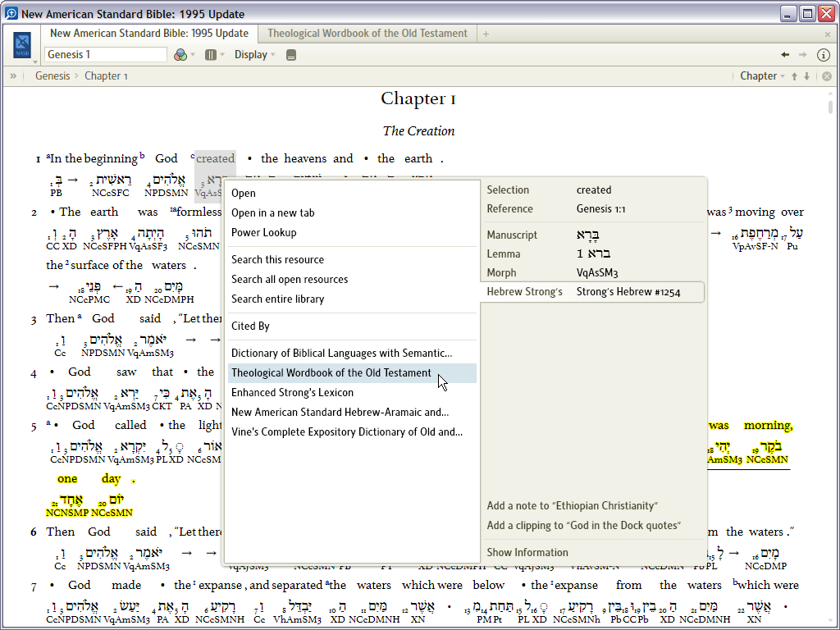840x630 pixels.
Task: Open the Chapter navigation dropdown
Action: coord(762,76)
